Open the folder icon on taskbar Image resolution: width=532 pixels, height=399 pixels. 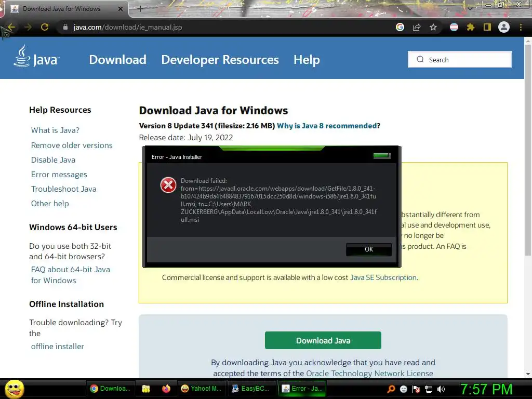pyautogui.click(x=146, y=389)
